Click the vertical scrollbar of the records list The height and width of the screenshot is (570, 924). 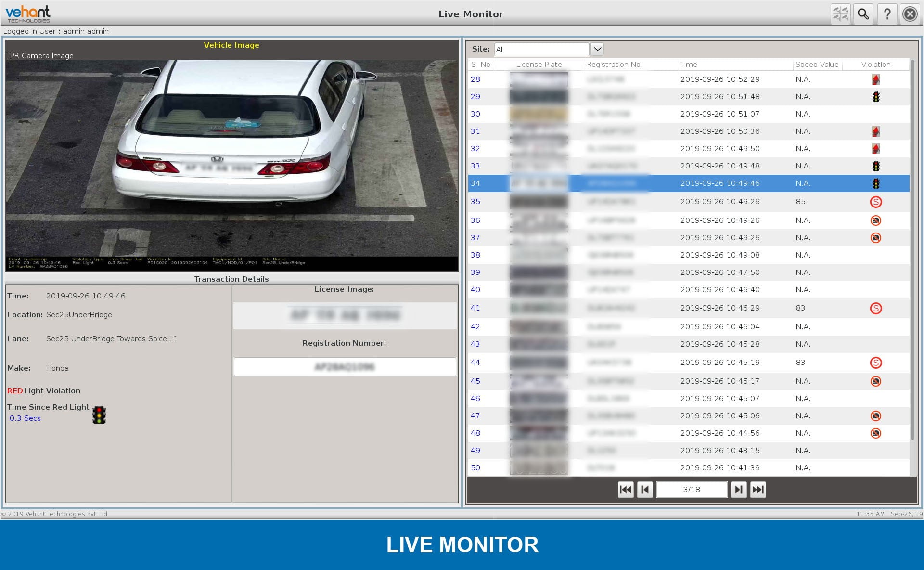click(x=912, y=250)
